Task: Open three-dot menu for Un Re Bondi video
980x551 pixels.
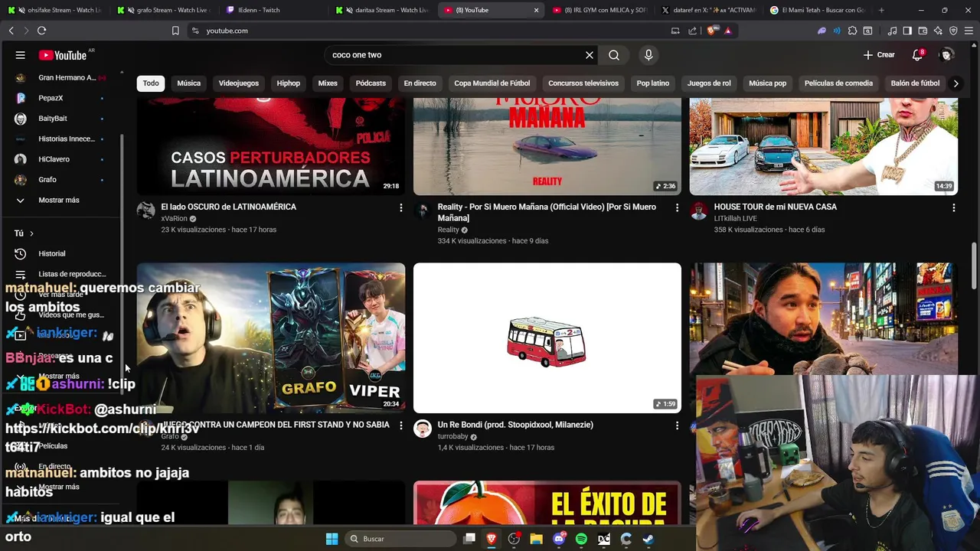Action: [677, 425]
